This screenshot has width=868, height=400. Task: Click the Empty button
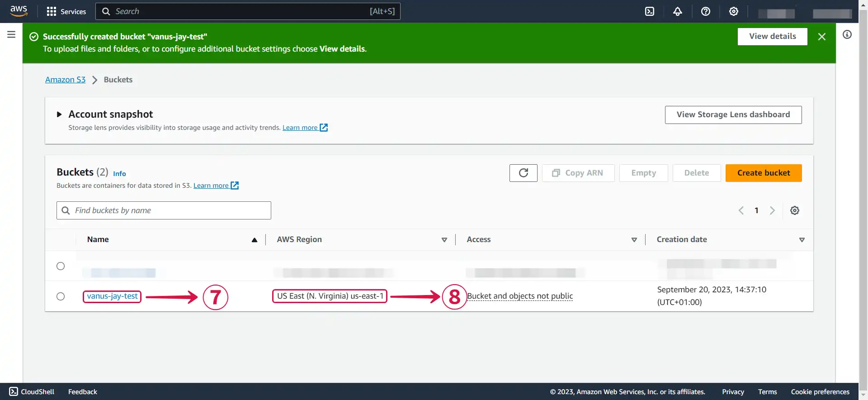(x=644, y=173)
